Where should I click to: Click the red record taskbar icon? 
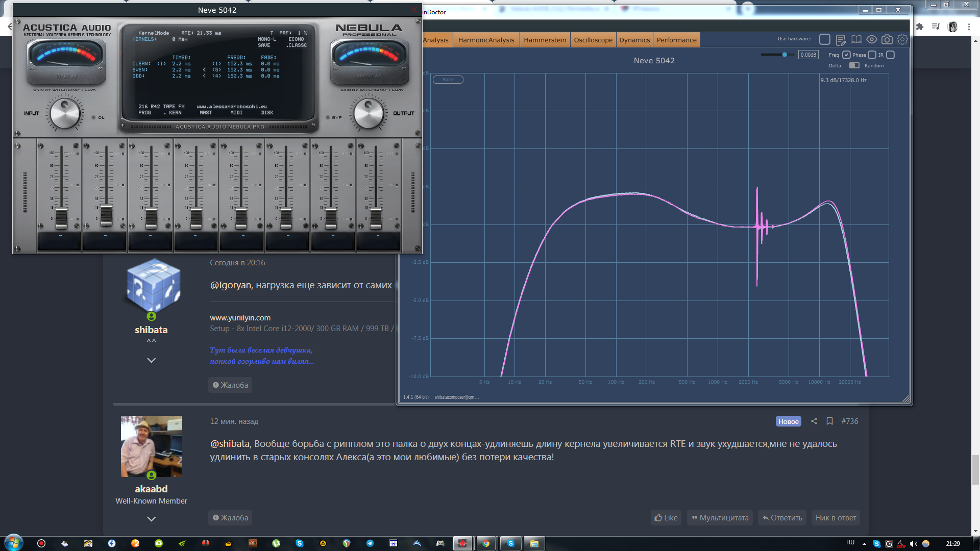(41, 543)
